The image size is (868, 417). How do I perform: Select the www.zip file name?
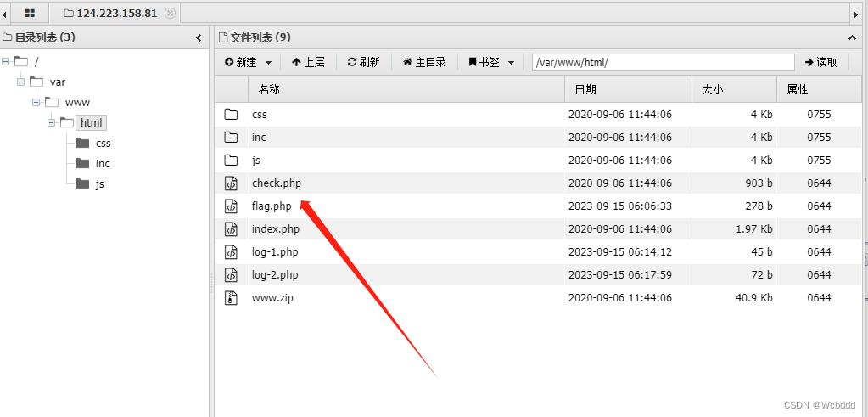[272, 298]
